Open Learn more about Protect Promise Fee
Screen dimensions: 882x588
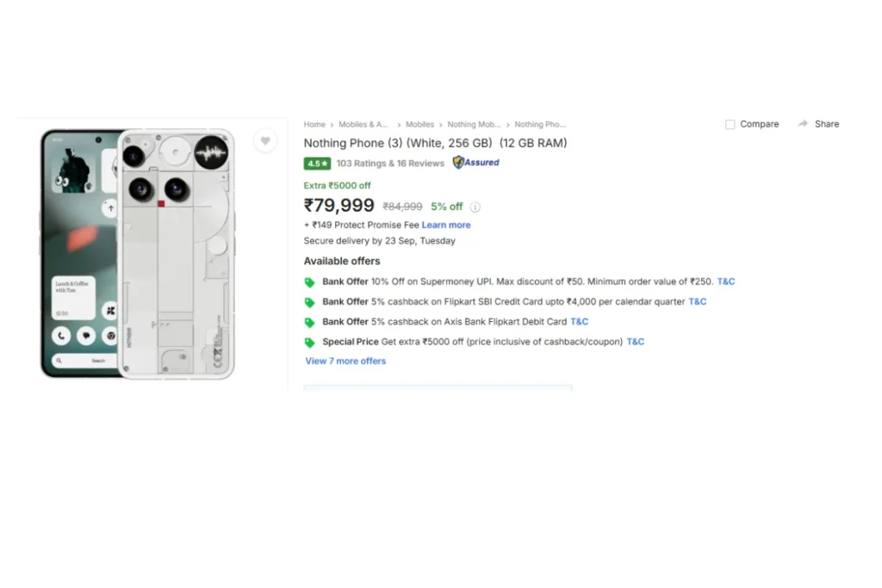[x=446, y=226]
